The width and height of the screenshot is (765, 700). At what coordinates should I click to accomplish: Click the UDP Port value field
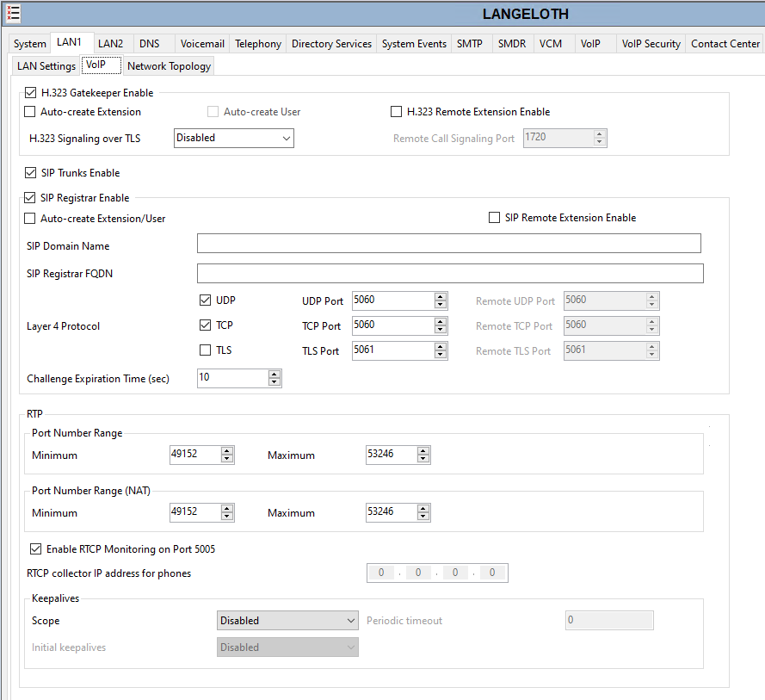coord(392,300)
